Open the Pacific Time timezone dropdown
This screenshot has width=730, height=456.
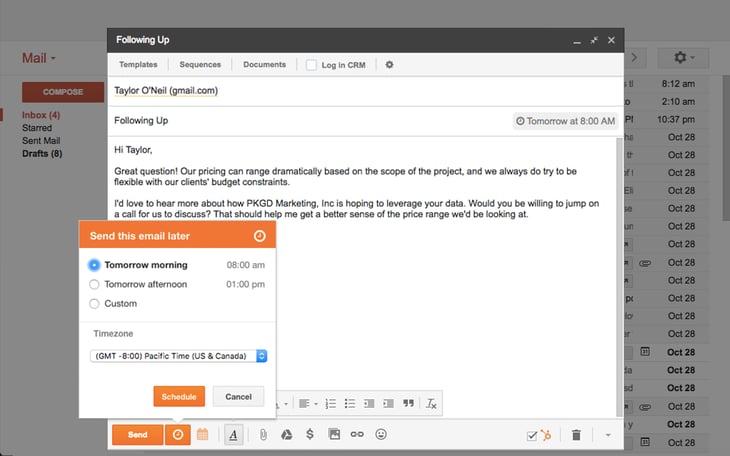[x=178, y=356]
